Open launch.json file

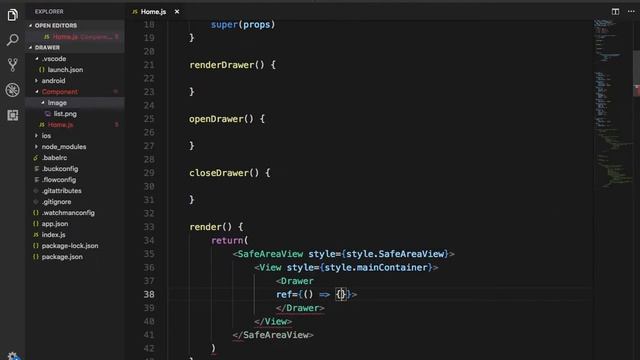(x=76, y=70)
